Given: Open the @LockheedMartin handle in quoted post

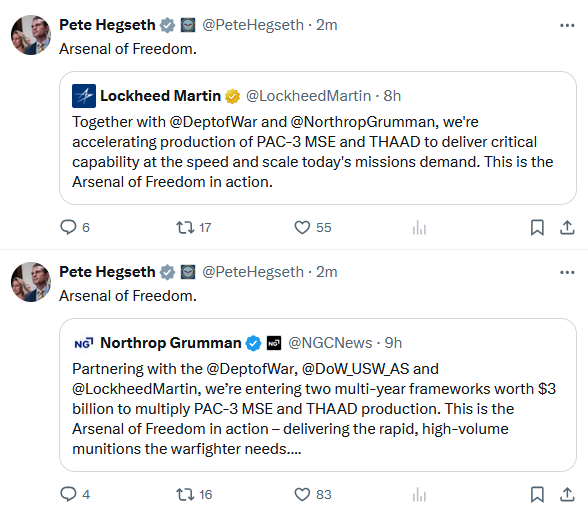Looking at the screenshot, I should (308, 96).
